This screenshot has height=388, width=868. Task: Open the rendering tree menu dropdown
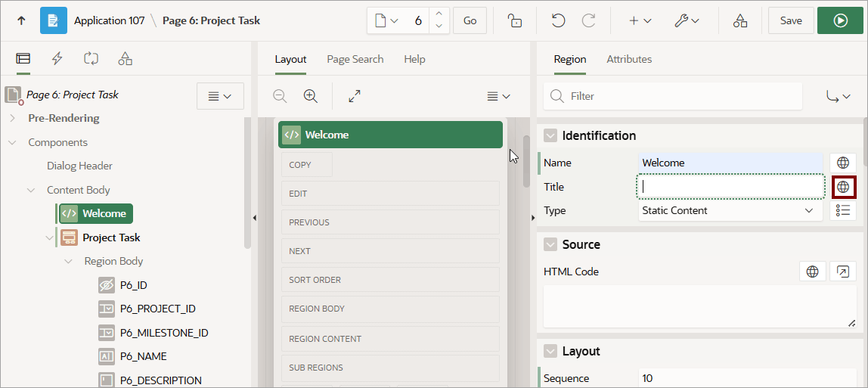tap(220, 96)
